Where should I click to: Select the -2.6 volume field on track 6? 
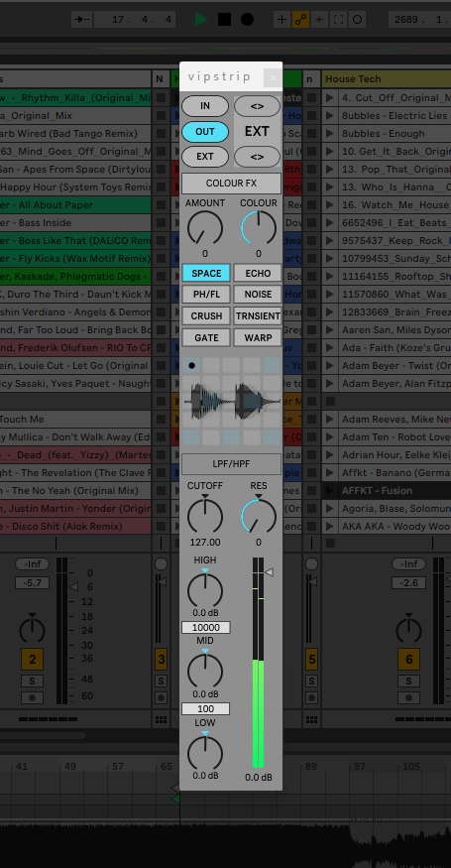pyautogui.click(x=409, y=583)
